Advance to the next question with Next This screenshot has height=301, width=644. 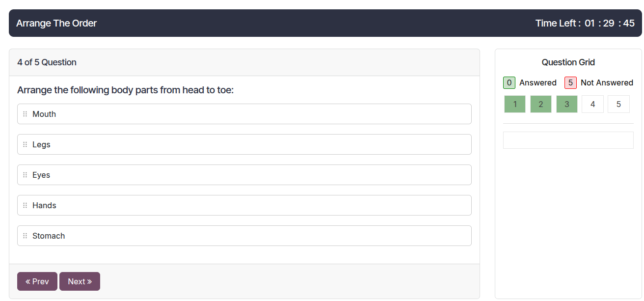pos(80,281)
